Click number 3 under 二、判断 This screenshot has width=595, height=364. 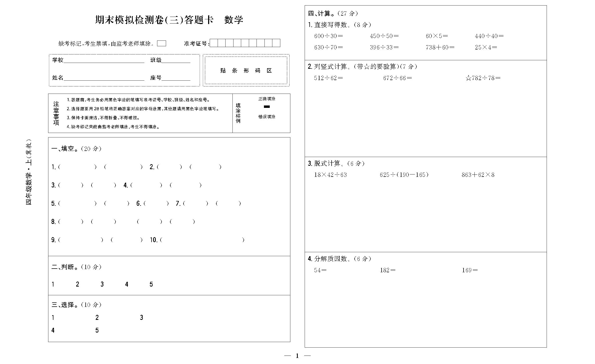pyautogui.click(x=102, y=284)
